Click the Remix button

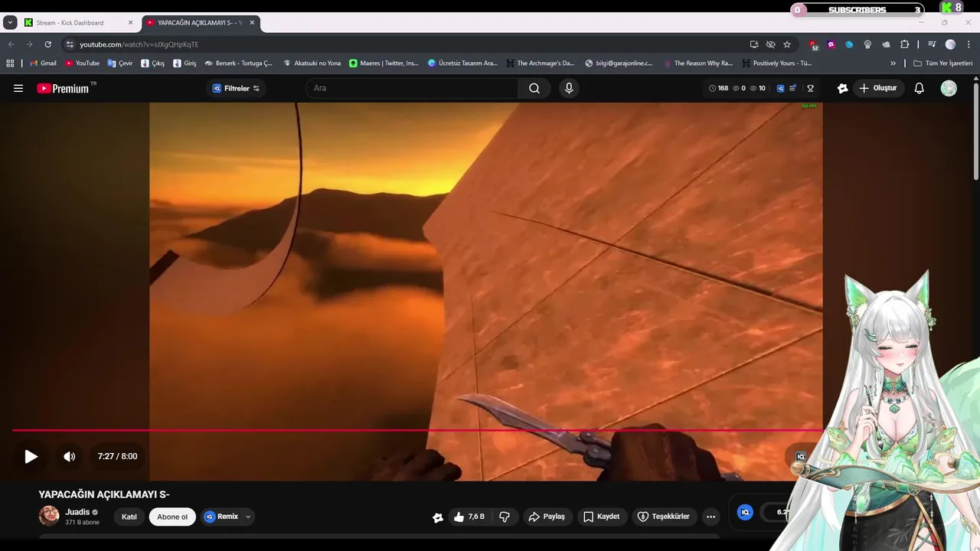(221, 517)
